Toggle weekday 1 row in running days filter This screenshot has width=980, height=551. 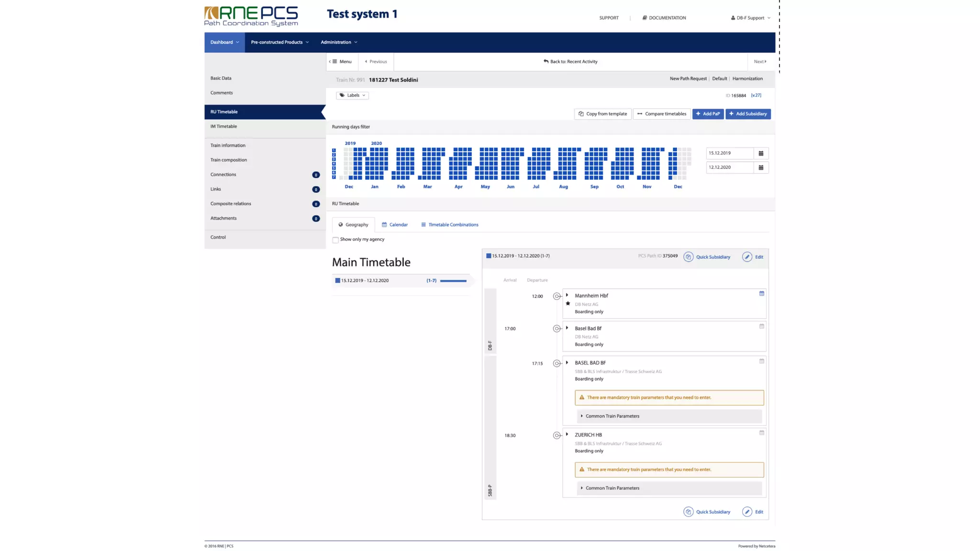334,150
